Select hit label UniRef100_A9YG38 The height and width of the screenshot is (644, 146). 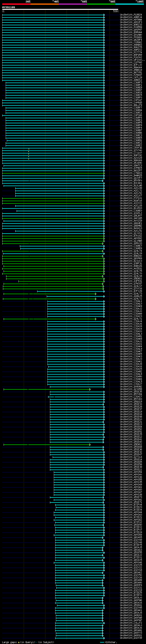131,495
